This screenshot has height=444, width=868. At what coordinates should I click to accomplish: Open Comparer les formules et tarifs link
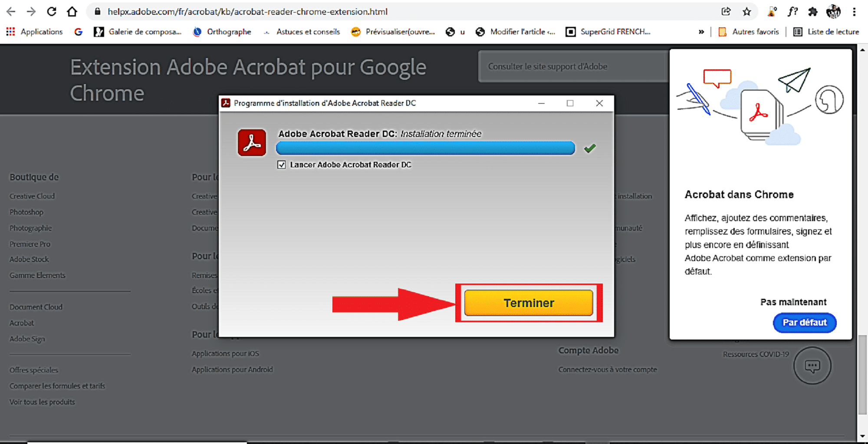(x=57, y=386)
